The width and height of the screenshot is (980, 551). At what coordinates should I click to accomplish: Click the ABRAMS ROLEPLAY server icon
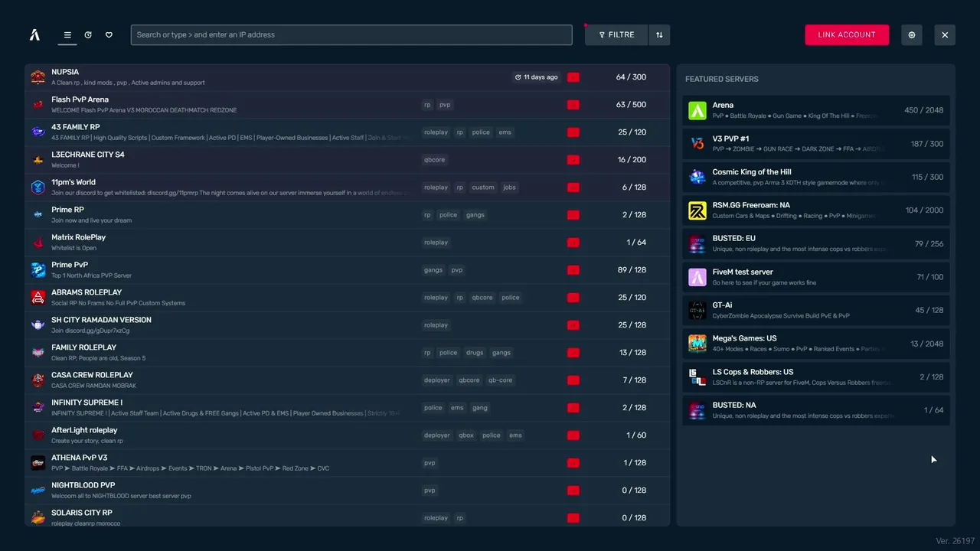38,298
